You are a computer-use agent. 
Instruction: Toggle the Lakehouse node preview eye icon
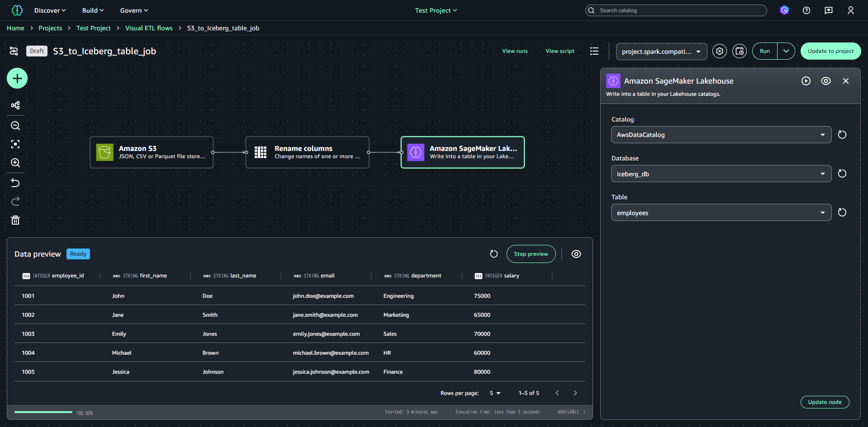[825, 81]
